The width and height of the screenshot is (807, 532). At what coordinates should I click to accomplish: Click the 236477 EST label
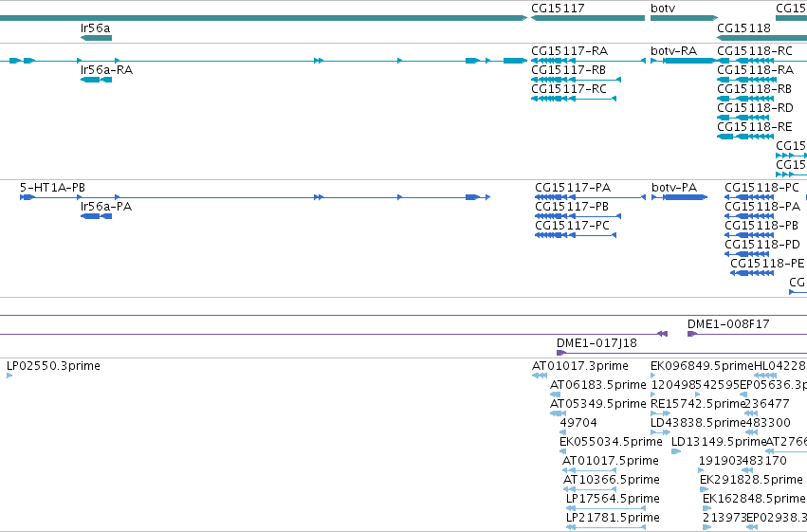coord(767,404)
